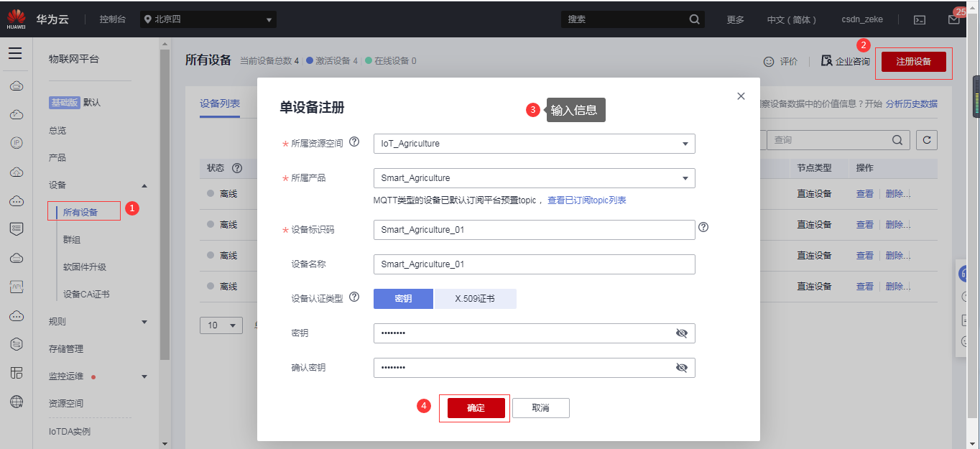Select 所有设备 in sidebar
The image size is (980, 449).
click(x=80, y=212)
